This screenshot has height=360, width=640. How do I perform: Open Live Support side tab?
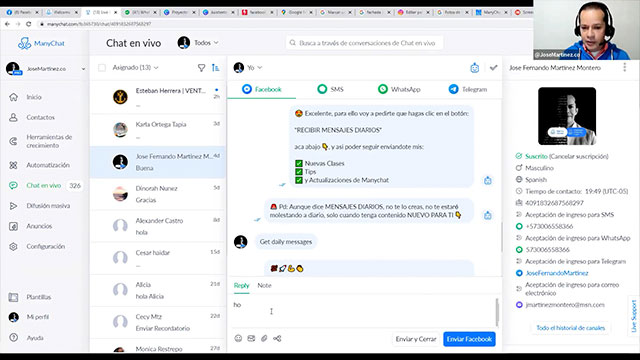coord(633,316)
